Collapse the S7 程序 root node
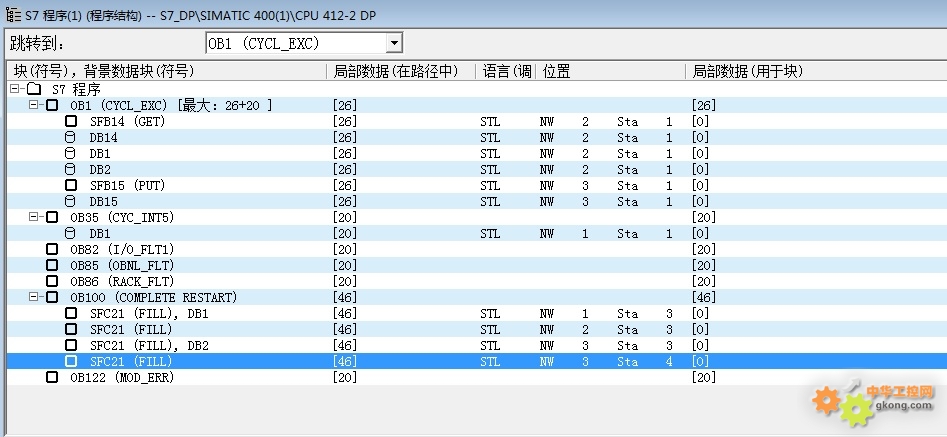The image size is (947, 437). (14, 89)
